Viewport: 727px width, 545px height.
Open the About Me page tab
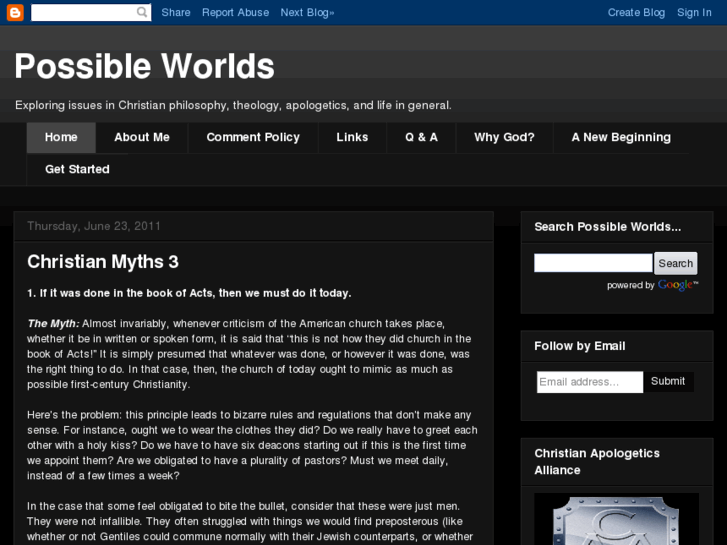[x=142, y=137]
